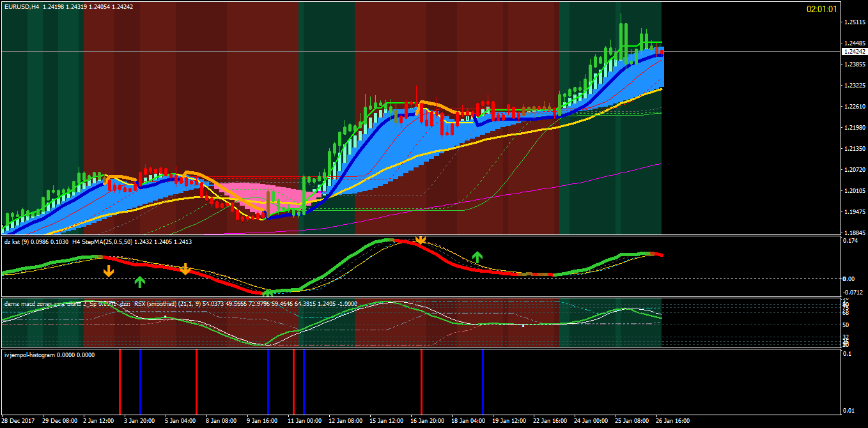Click the 0.1 histogram scale value

[x=848, y=354]
